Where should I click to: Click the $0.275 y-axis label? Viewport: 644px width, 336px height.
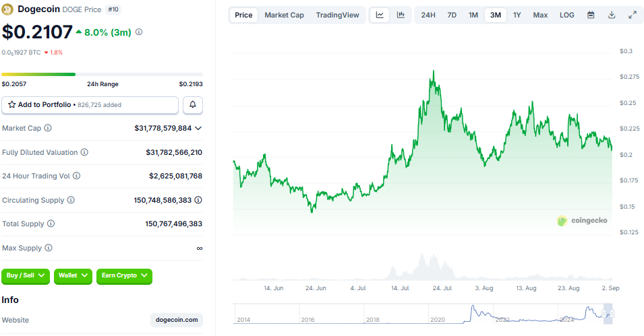(x=630, y=77)
